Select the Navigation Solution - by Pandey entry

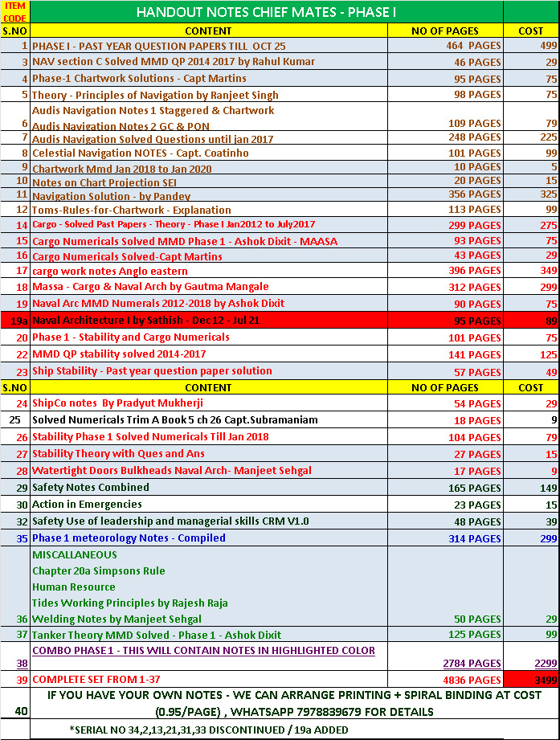pyautogui.click(x=112, y=196)
